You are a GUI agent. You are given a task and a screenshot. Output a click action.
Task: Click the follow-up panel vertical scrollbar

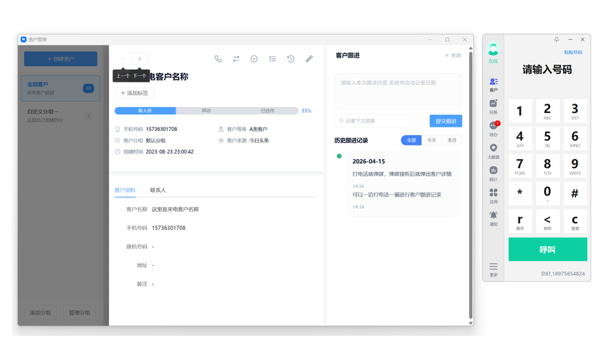click(471, 185)
